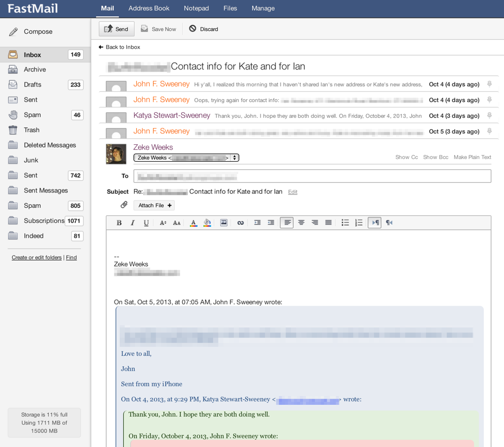The height and width of the screenshot is (447, 504).
Task: Pin the Katya Stewart-Sweeney message
Action: (489, 116)
